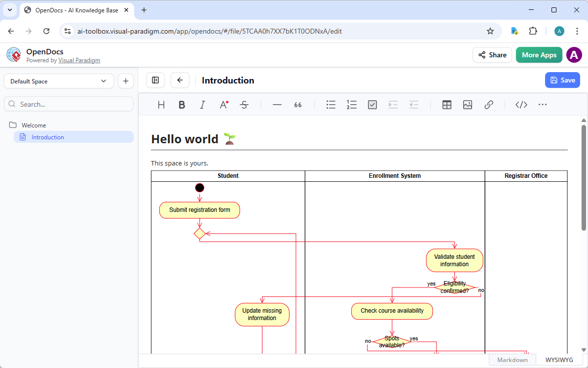The image size is (588, 368).
Task: Open the text color picker
Action: [223, 104]
